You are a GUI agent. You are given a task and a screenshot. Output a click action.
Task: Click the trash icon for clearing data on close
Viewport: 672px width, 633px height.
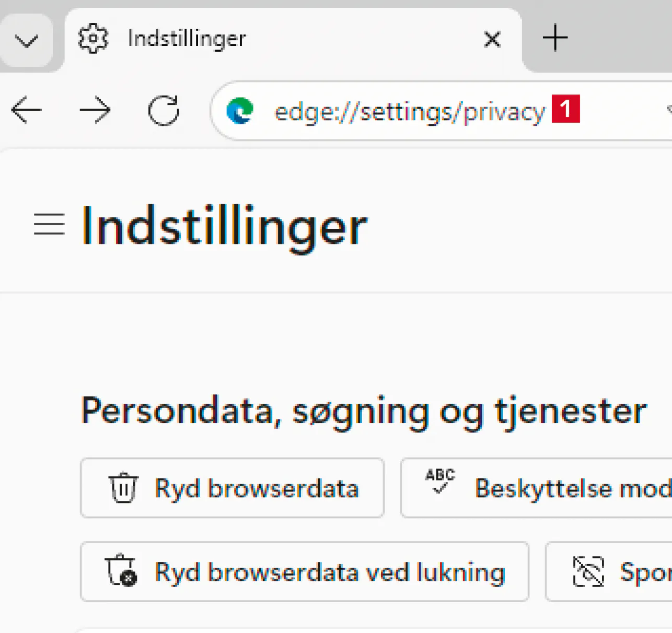pyautogui.click(x=121, y=571)
